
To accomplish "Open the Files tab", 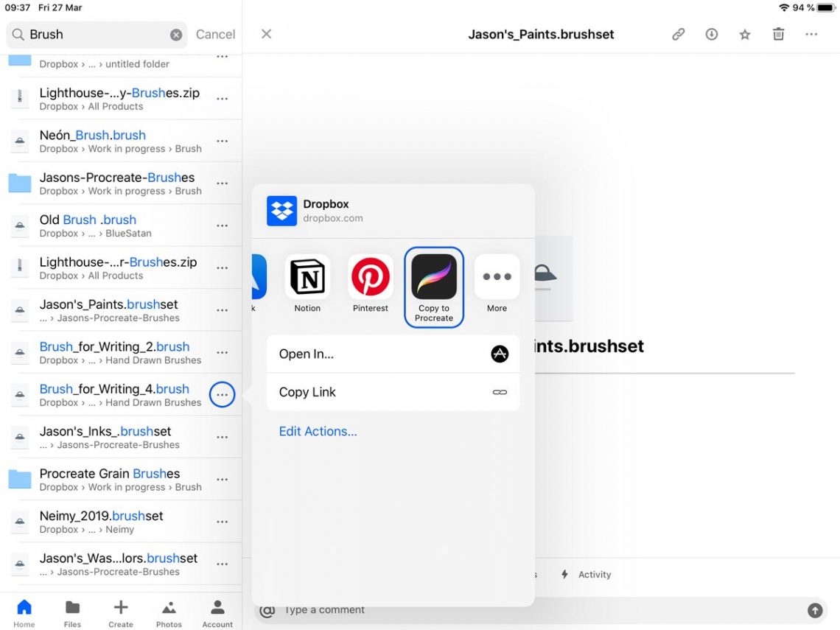I will point(72,612).
